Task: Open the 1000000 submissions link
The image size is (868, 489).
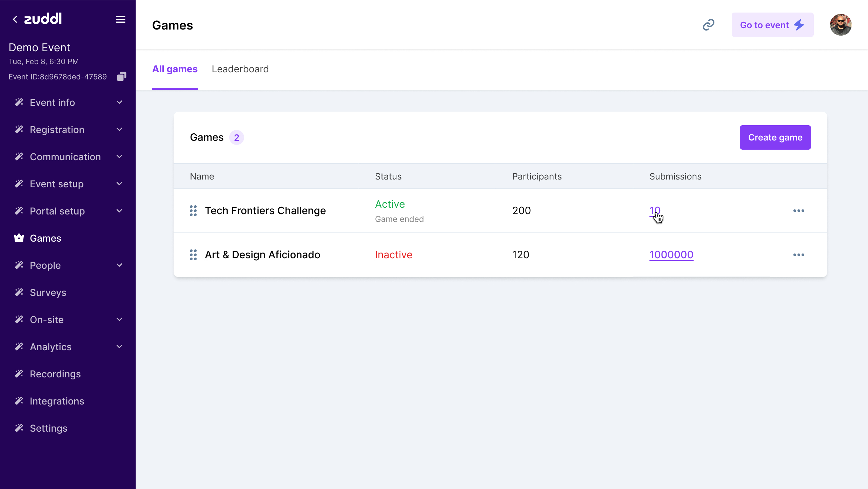Action: (671, 255)
